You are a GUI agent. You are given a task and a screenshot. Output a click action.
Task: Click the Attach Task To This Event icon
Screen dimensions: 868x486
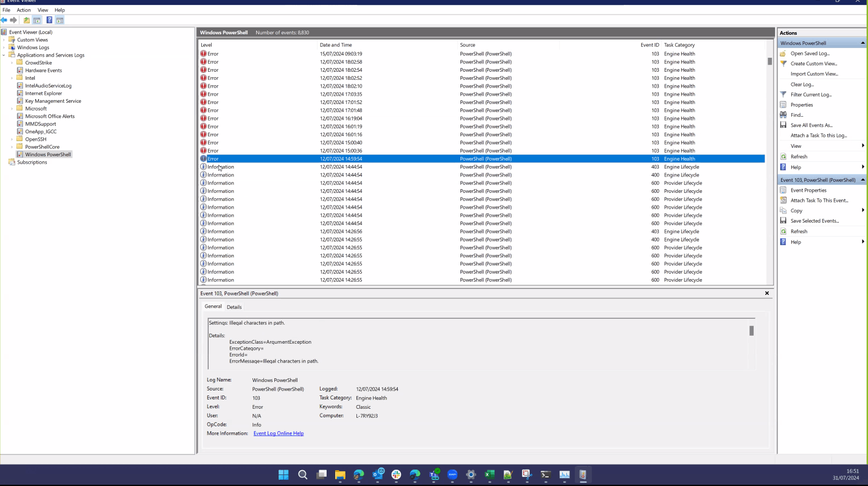click(783, 200)
